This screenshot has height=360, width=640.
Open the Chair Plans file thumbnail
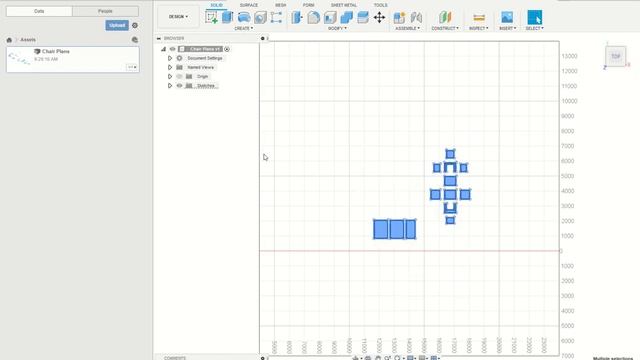tap(19, 58)
